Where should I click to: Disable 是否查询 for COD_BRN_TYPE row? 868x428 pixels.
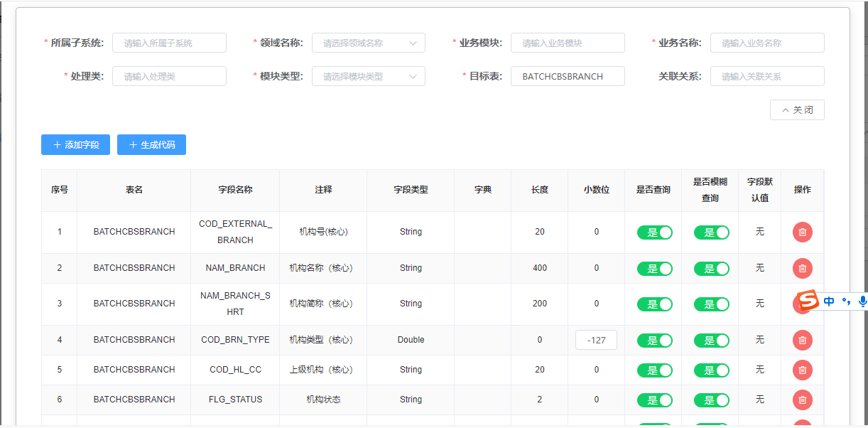click(x=654, y=341)
